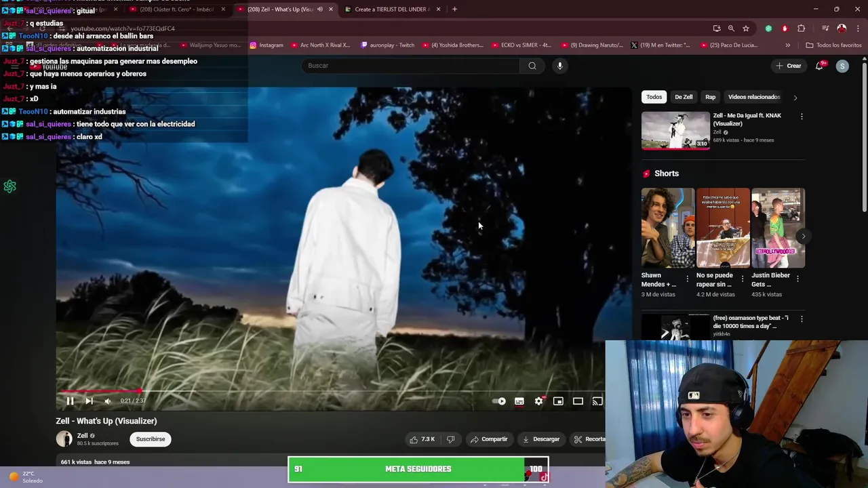This screenshot has width=868, height=488.
Task: Switch to theater mode
Action: click(x=578, y=401)
